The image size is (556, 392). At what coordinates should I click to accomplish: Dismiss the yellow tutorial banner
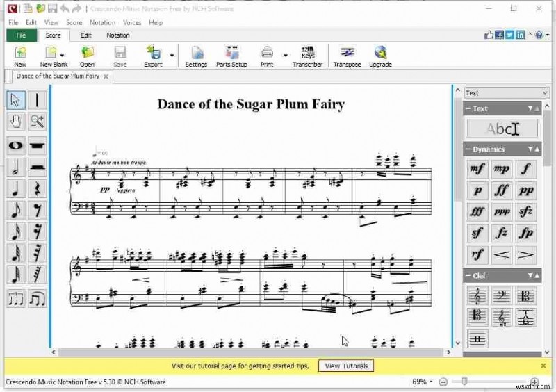click(x=543, y=366)
